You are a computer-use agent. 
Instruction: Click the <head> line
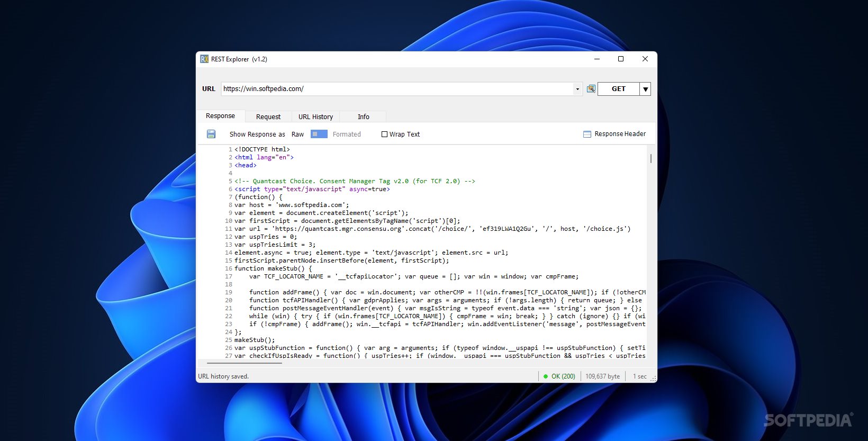point(246,165)
